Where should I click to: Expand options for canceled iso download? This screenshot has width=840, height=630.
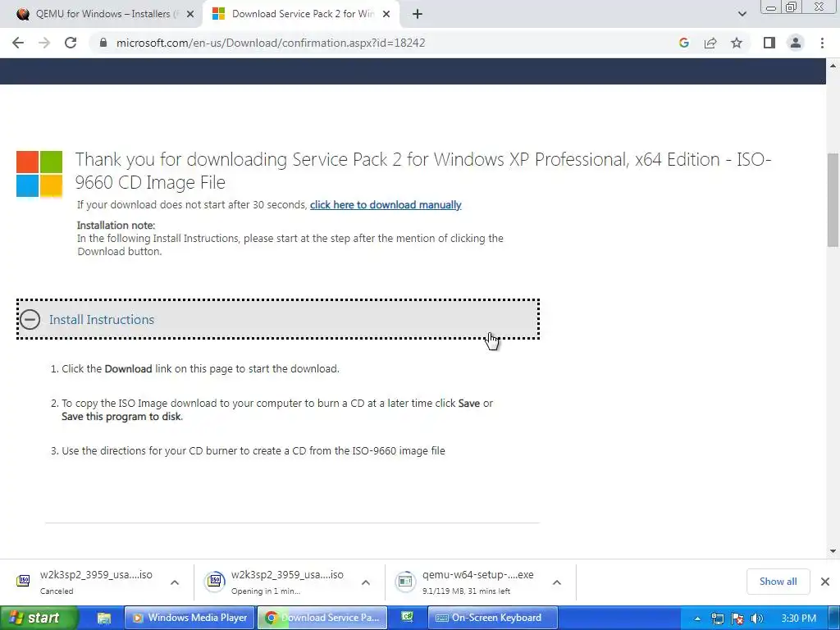coord(175,582)
